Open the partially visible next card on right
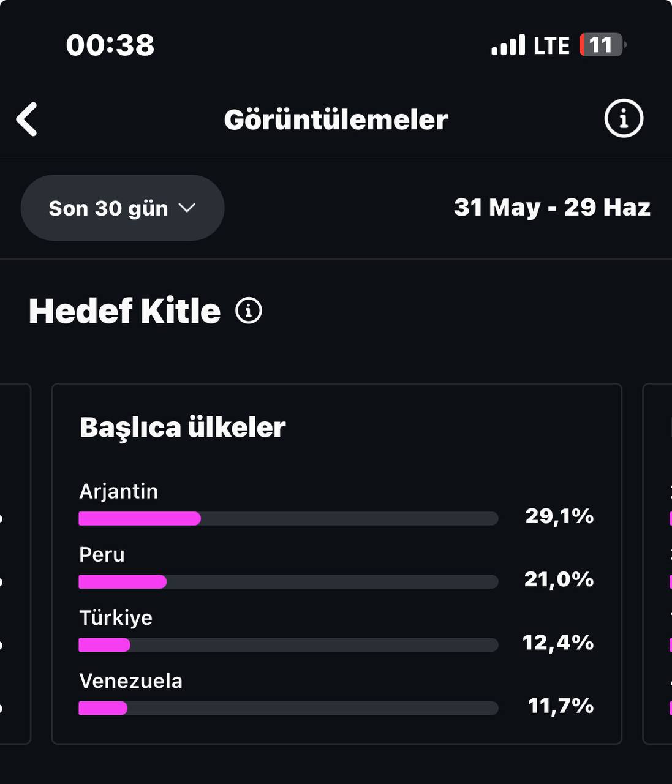 click(657, 563)
